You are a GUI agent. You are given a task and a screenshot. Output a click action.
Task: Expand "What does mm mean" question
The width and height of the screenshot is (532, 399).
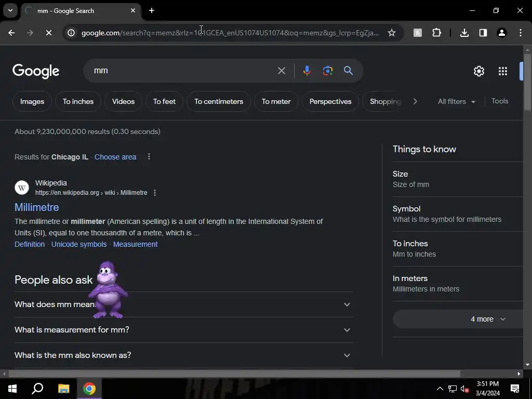click(184, 304)
